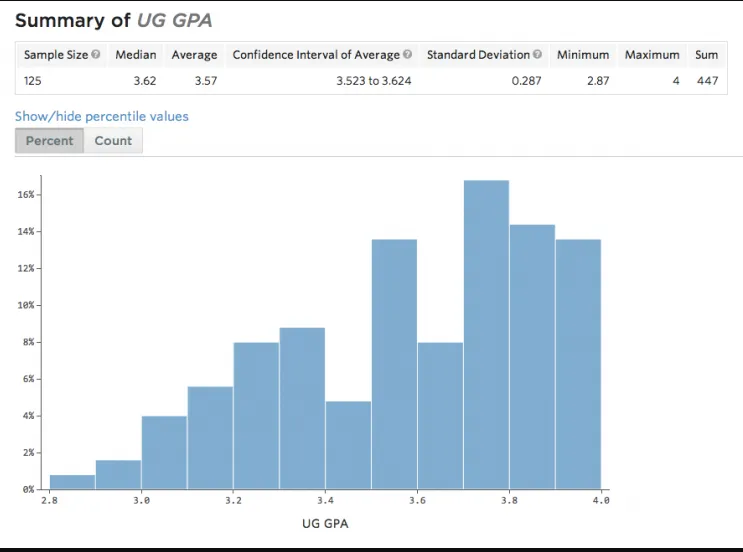Switch chart to Percent view

click(49, 141)
